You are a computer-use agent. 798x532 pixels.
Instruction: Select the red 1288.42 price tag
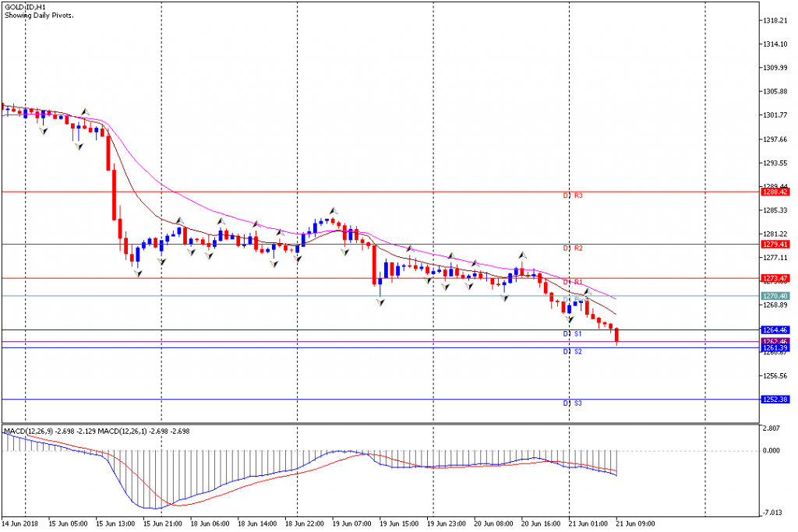click(x=775, y=192)
